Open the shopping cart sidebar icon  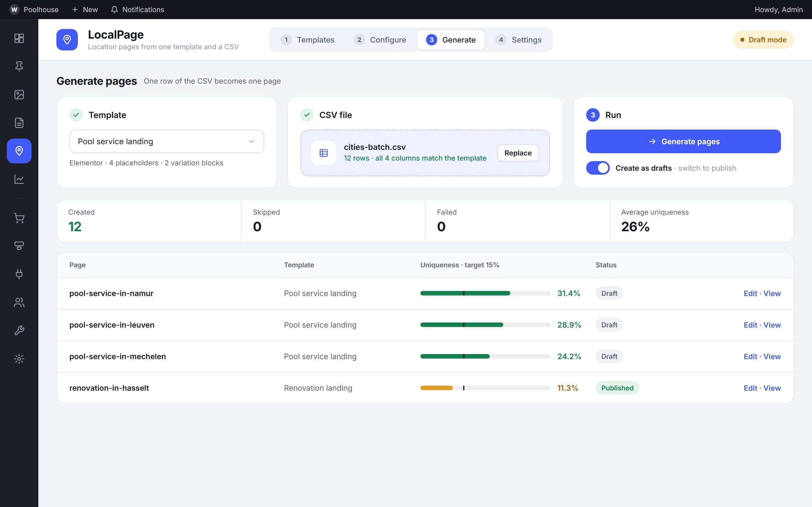click(19, 218)
